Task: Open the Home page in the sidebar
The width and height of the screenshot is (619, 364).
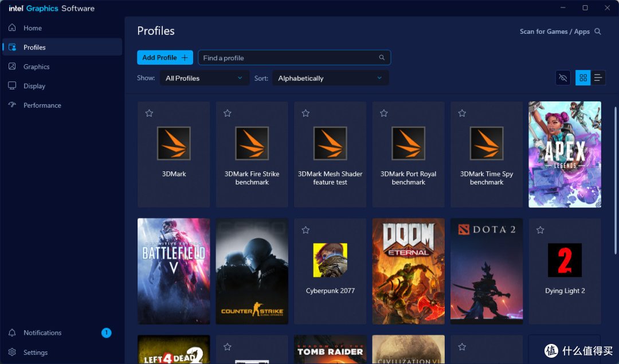Action: coord(62,28)
